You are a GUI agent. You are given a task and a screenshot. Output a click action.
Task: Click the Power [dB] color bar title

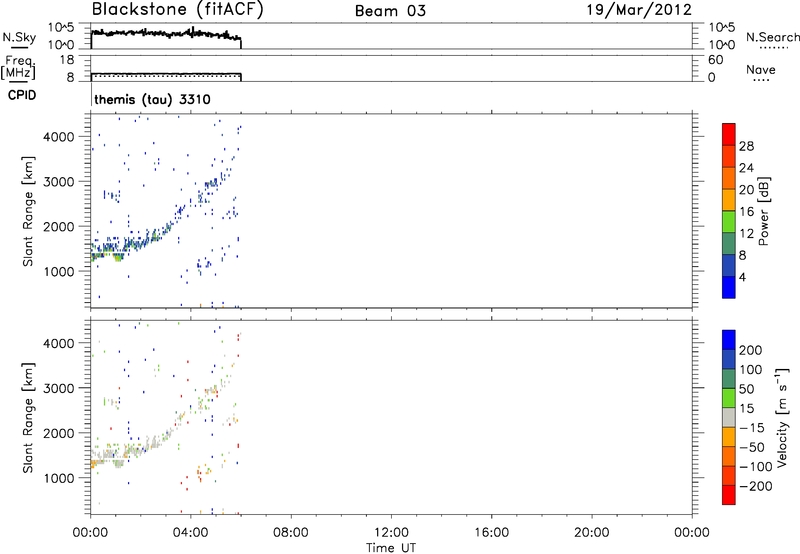763,211
